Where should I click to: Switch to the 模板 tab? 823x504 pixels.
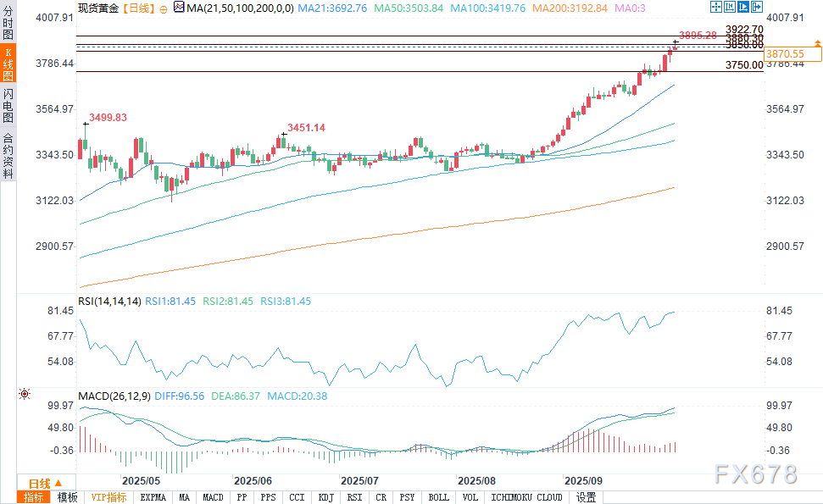(x=67, y=497)
